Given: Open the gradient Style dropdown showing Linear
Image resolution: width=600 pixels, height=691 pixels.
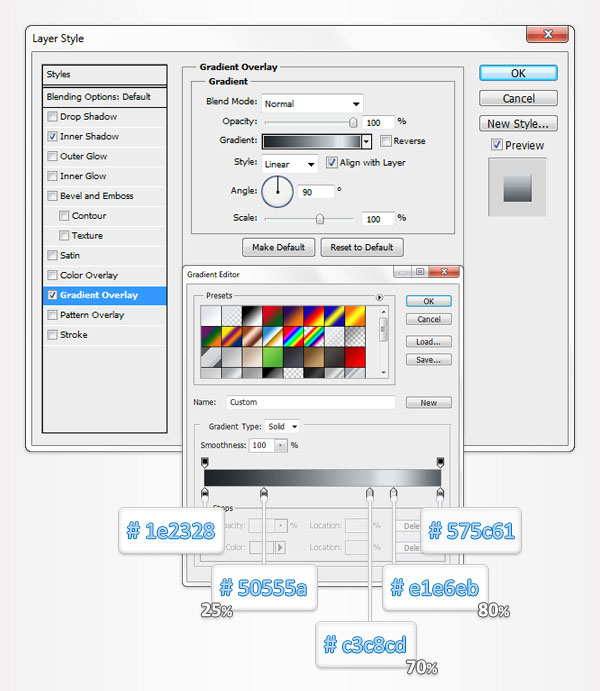Looking at the screenshot, I should coord(289,164).
